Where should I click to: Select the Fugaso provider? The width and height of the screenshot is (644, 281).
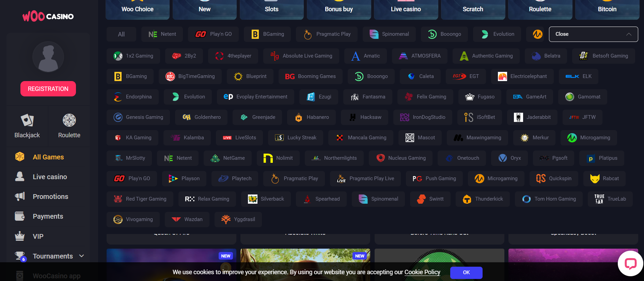(480, 97)
